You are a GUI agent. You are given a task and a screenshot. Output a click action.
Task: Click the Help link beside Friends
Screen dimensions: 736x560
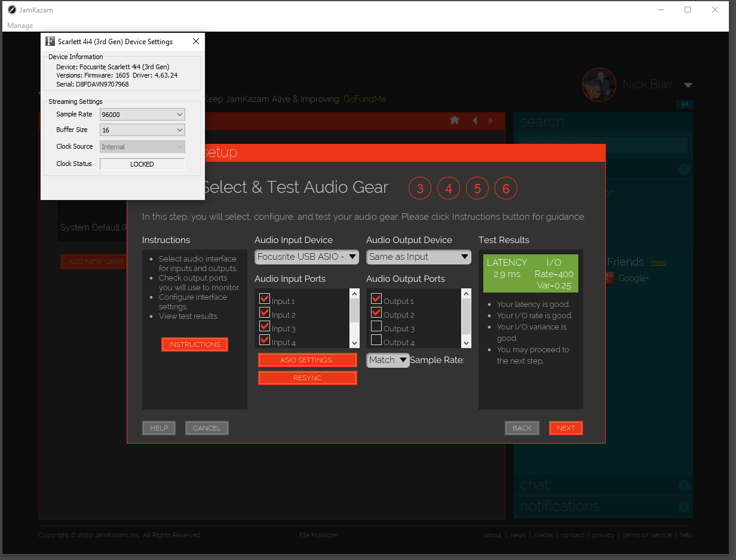point(658,262)
